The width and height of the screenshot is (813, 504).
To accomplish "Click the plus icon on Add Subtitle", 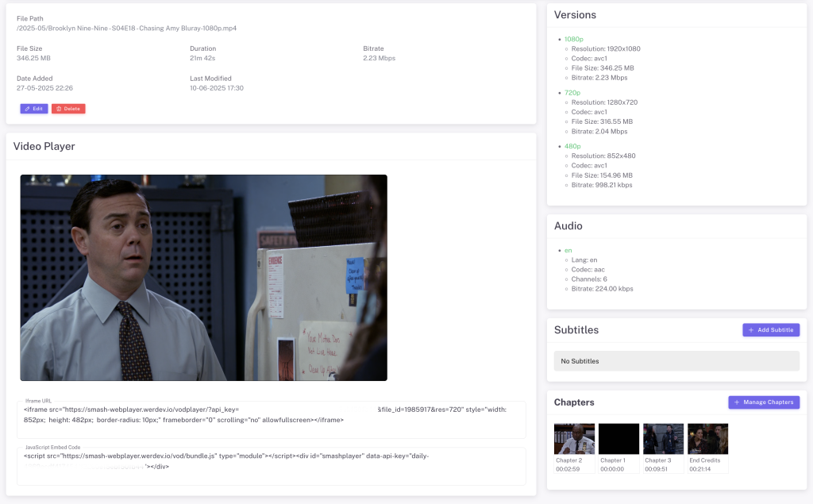I will tap(751, 329).
